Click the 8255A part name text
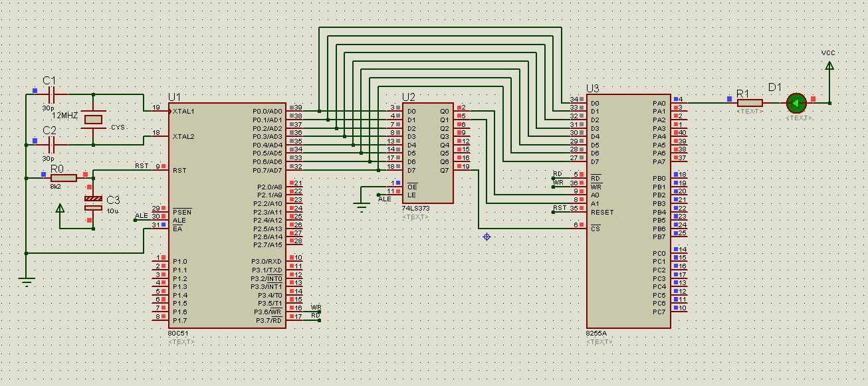This screenshot has width=868, height=386. coord(596,334)
